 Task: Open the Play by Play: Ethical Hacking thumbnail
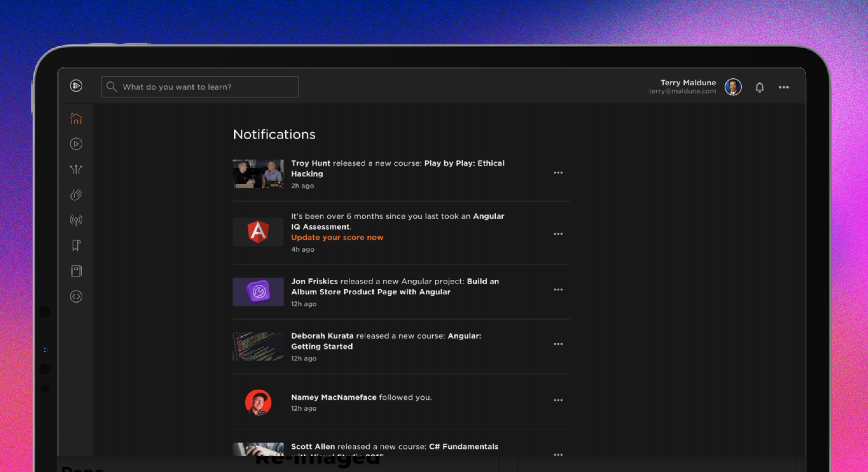258,174
